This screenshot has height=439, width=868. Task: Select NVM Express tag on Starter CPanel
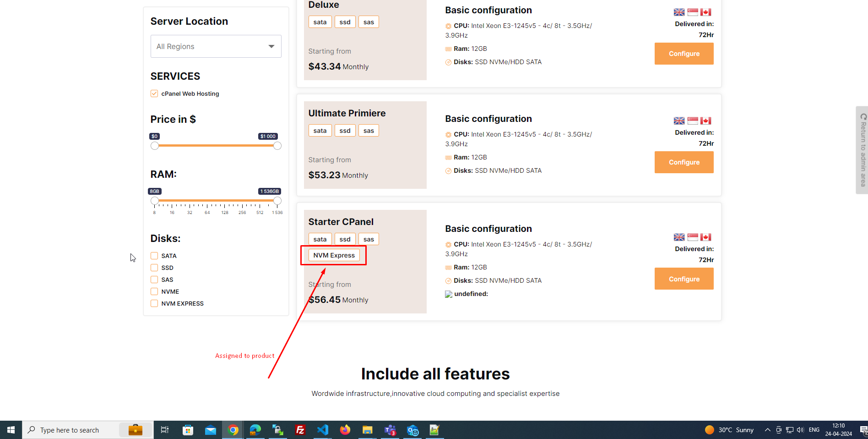pyautogui.click(x=334, y=255)
